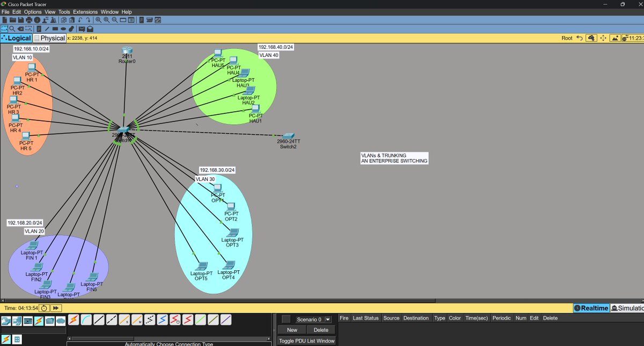The height and width of the screenshot is (346, 644).
Task: Save the file using floppy disk icon
Action: pyautogui.click(x=21, y=20)
